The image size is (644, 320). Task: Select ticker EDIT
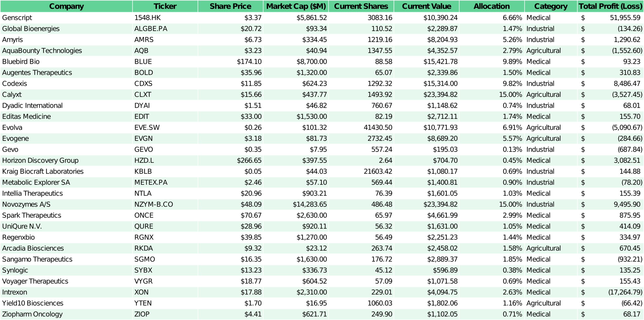(x=165, y=116)
